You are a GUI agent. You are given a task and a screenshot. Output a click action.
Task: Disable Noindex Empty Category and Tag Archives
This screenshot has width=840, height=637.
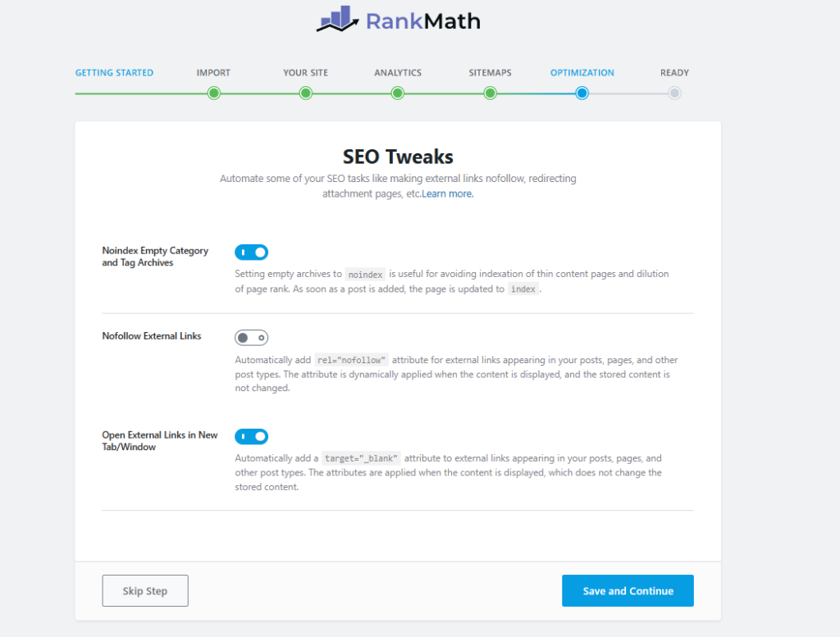point(251,253)
